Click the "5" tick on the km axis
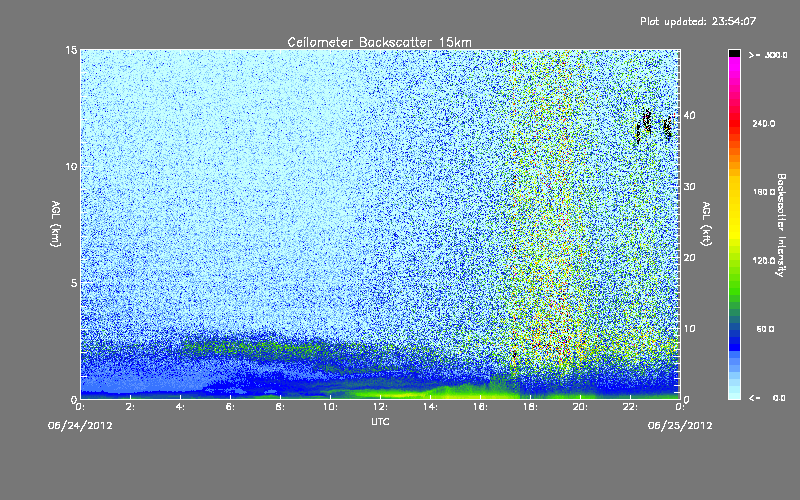 click(74, 283)
